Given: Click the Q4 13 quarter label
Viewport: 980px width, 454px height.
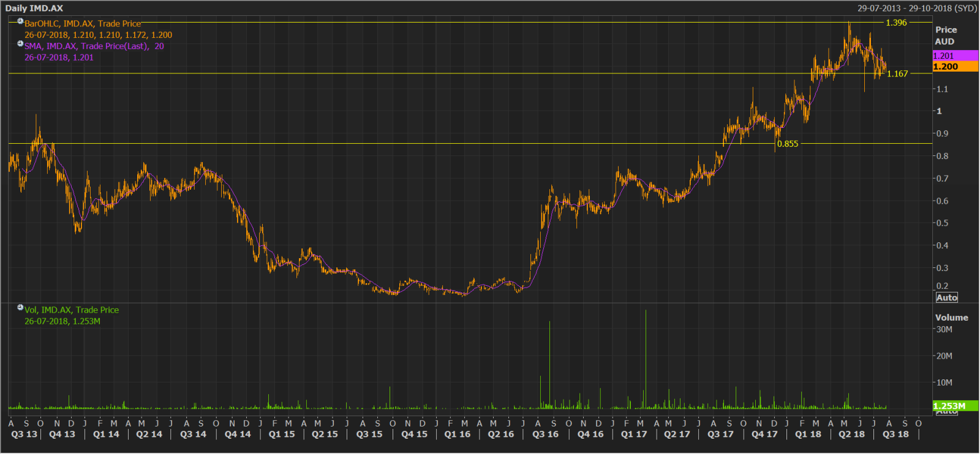Looking at the screenshot, I should tap(62, 434).
